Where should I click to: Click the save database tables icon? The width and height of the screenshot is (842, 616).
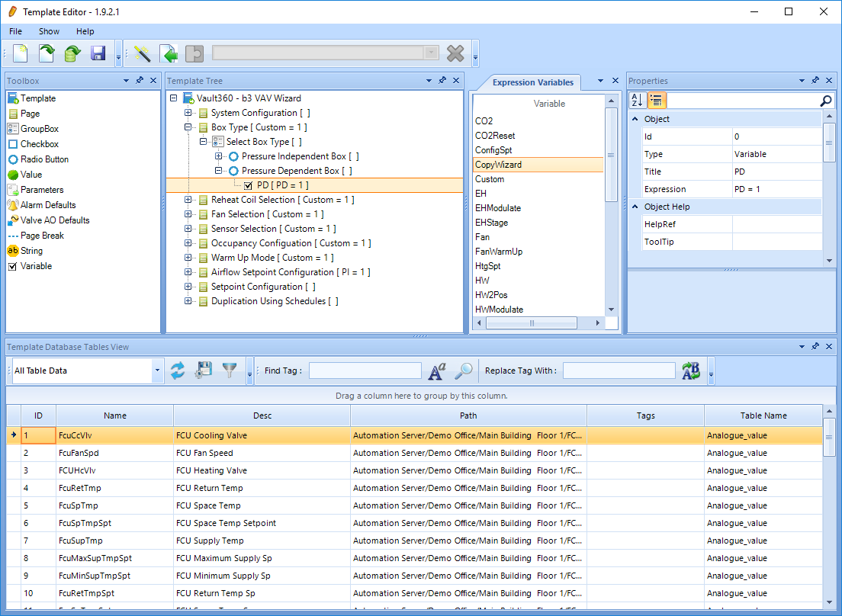point(204,371)
